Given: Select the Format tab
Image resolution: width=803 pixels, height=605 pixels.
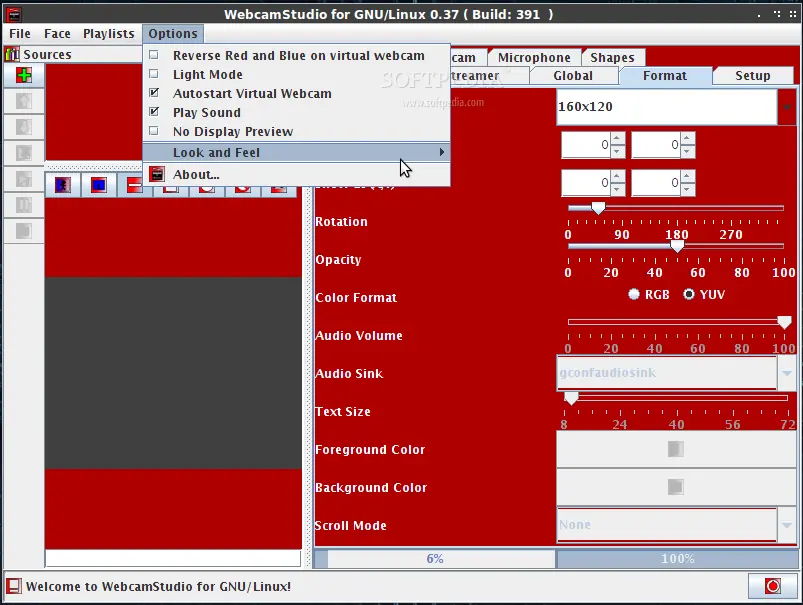Looking at the screenshot, I should pos(665,76).
